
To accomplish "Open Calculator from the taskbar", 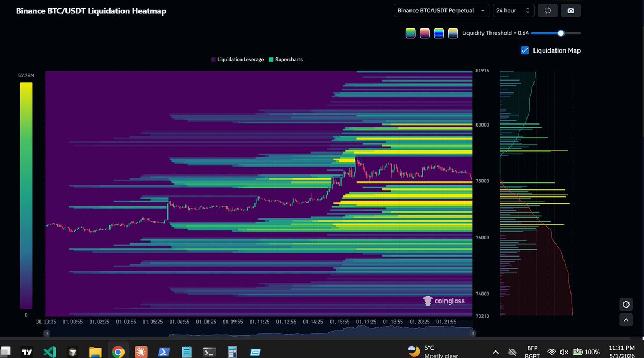I will tap(232, 353).
